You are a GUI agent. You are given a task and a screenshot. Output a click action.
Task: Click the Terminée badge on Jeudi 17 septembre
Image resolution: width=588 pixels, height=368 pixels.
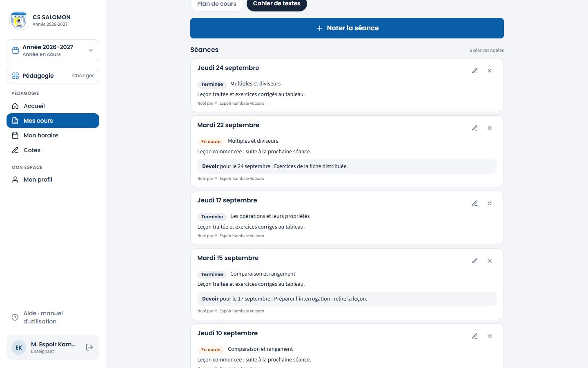[212, 217]
